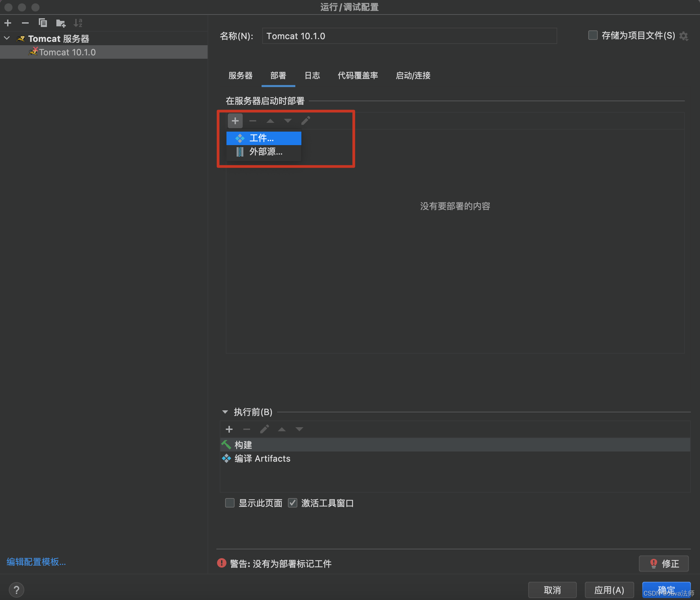This screenshot has height=600, width=700.
Task: Collapse the Tomcat 服务器 tree node
Action: point(7,38)
